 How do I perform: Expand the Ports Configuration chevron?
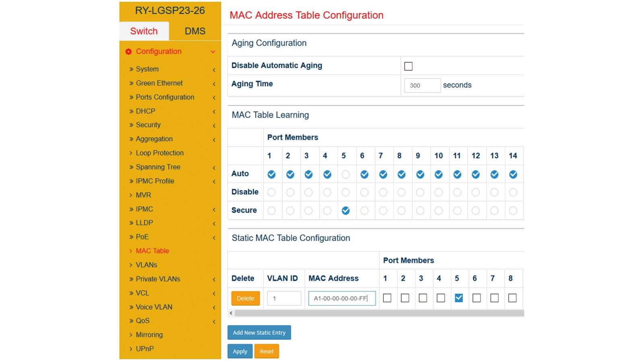(214, 98)
